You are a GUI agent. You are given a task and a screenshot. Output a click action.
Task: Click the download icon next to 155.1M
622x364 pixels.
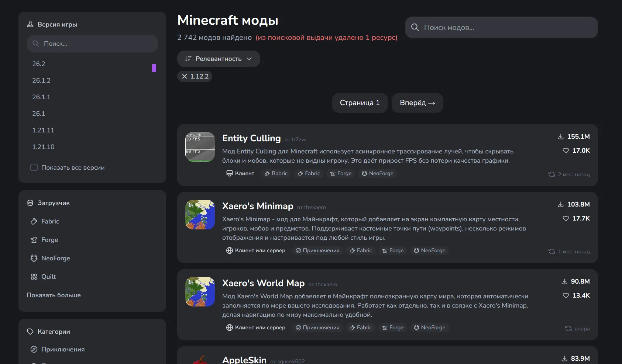coord(561,136)
